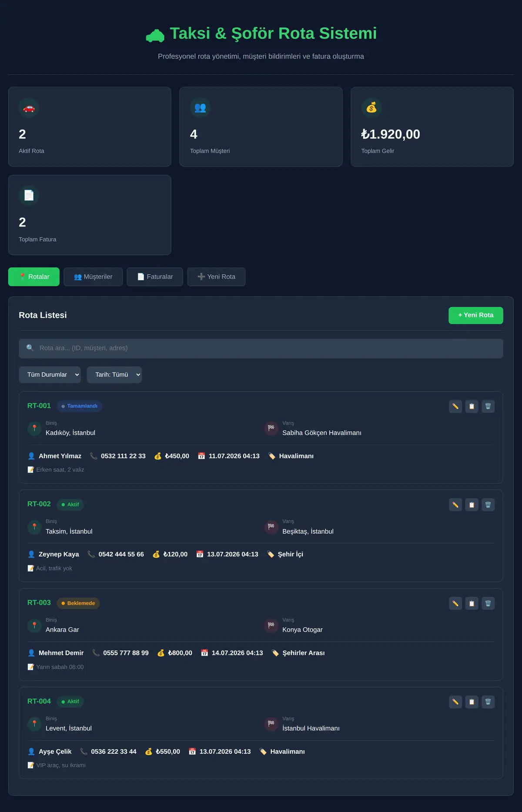
Task: Switch to the Rotalar tab
Action: tap(34, 277)
